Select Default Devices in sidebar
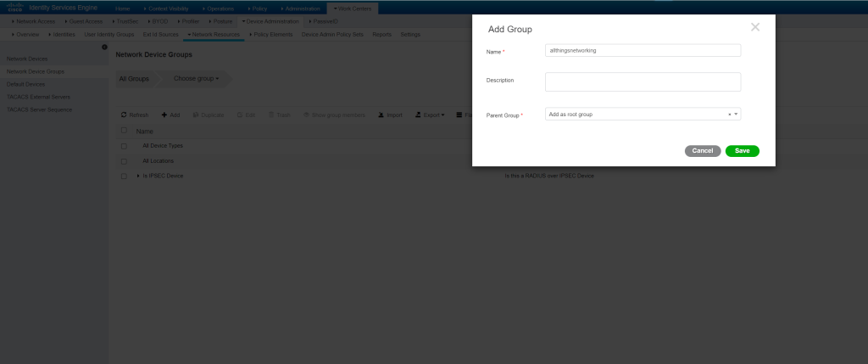This screenshot has height=364, width=868. (x=26, y=84)
